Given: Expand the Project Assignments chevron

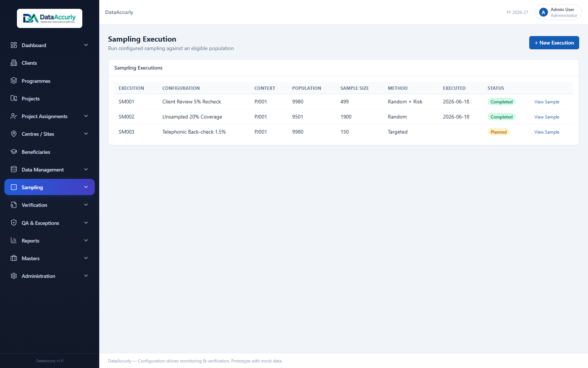Looking at the screenshot, I should [x=86, y=116].
